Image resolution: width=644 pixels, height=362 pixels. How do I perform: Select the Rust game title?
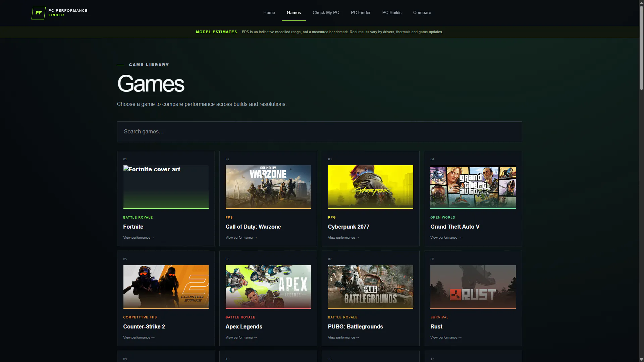(436, 326)
